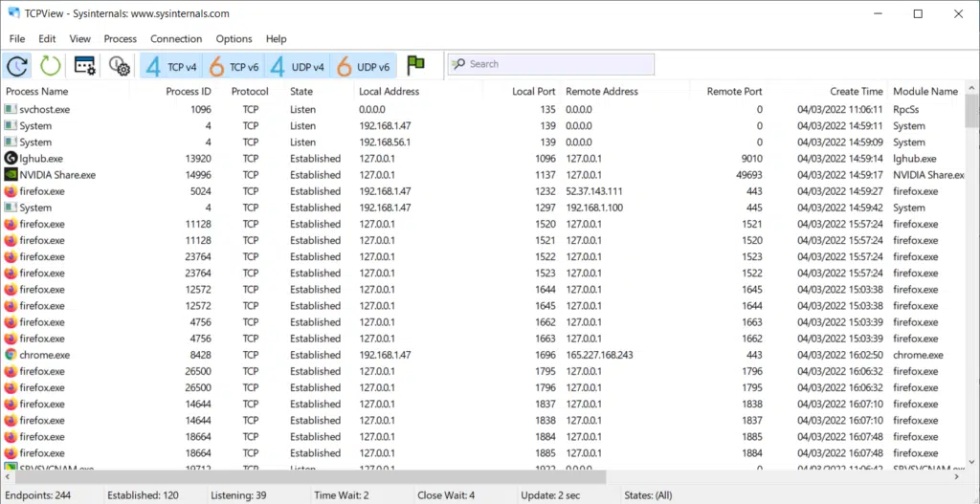Sort by Process ID column header
The height and width of the screenshot is (504, 980).
coord(189,91)
